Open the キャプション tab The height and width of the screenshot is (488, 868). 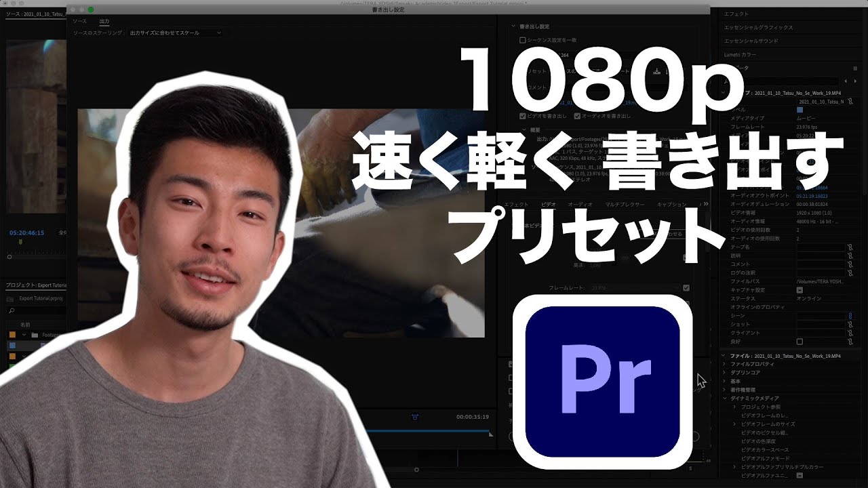pos(672,204)
